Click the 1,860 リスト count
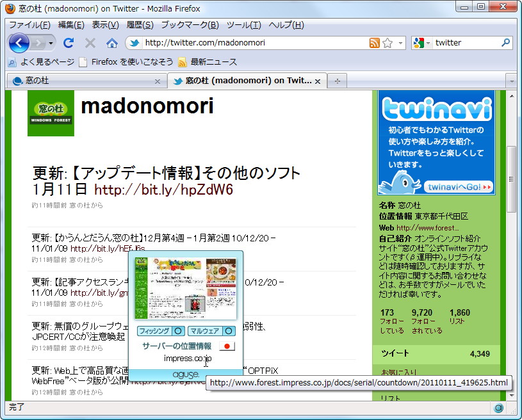 (x=460, y=317)
